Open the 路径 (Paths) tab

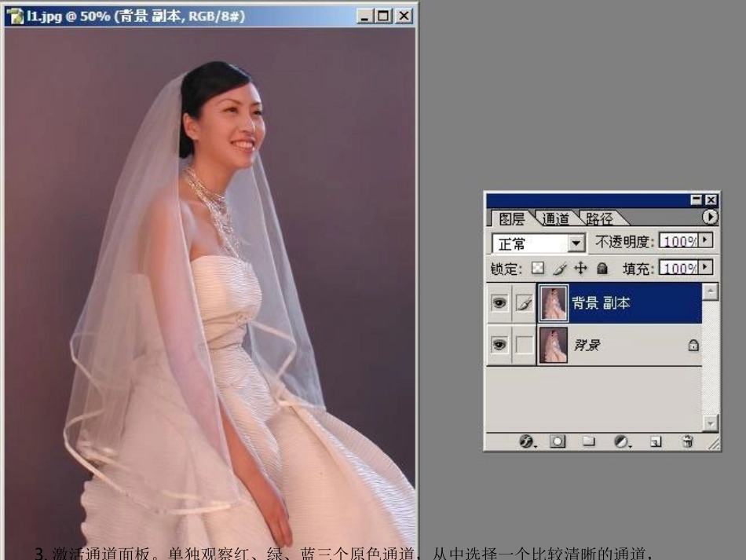599,218
